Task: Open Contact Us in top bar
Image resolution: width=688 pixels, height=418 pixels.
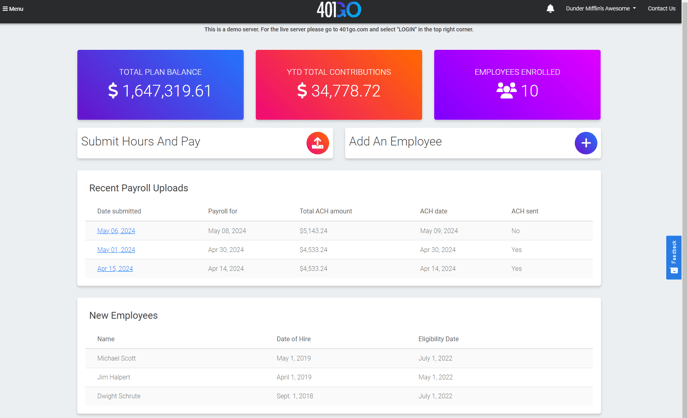Action: pos(661,9)
